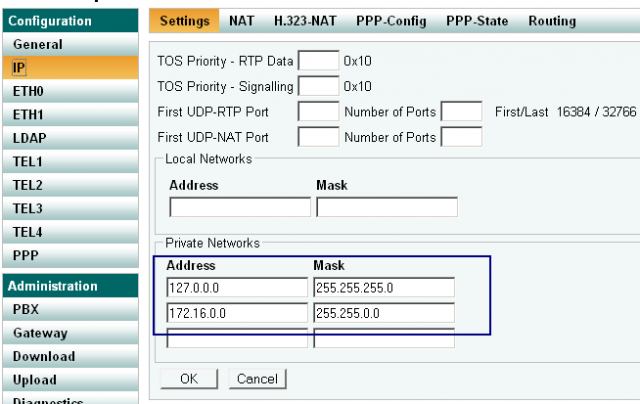Screen dimensions: 640x404
Task: Click the Local Networks Mask field
Action: pyautogui.click(x=387, y=207)
